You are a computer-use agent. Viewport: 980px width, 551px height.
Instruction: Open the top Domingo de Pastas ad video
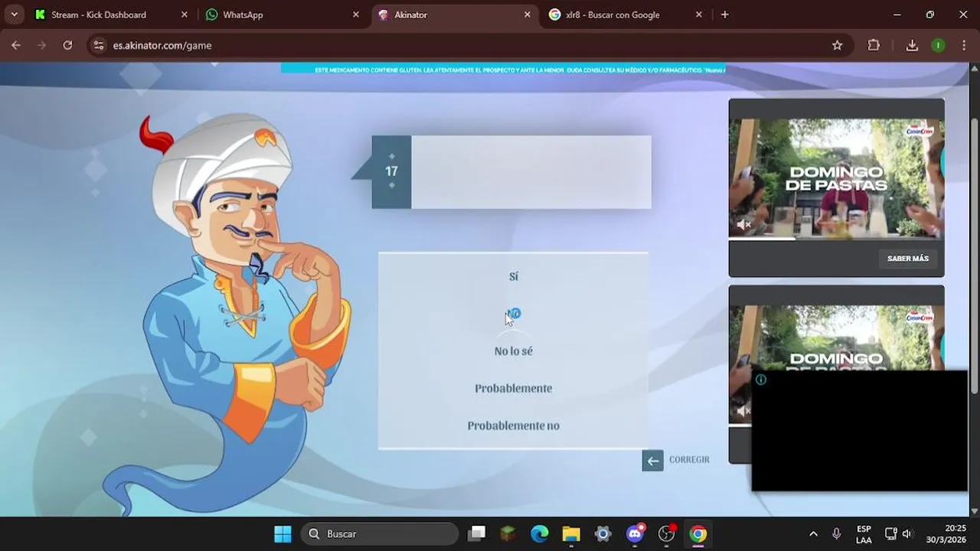[x=836, y=178]
